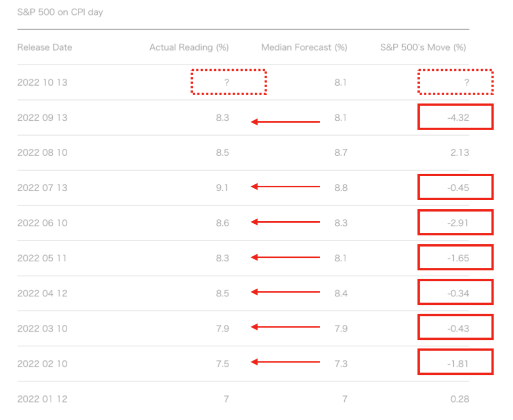513x420 pixels.
Task: Click the red arrow in the 2022 05 11 row
Action: 285,257
